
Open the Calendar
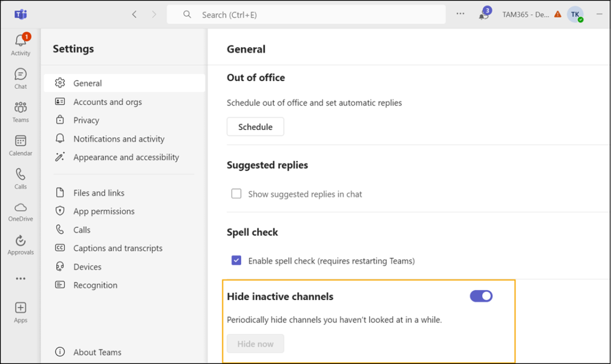(x=20, y=144)
